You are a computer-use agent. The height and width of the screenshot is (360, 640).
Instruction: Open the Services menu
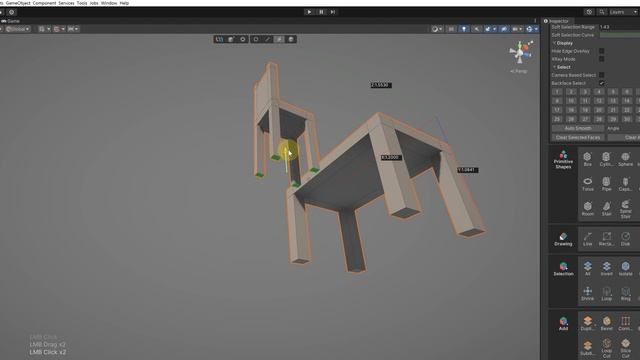pos(66,3)
